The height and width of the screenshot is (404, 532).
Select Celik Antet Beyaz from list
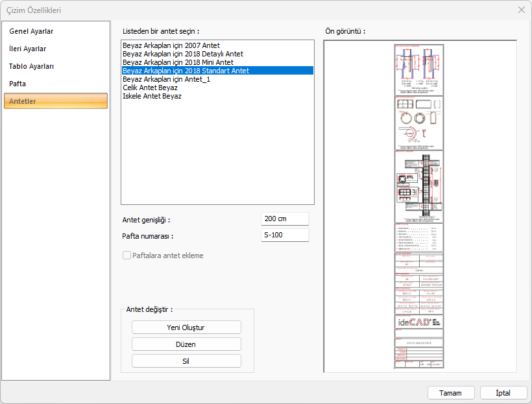(x=150, y=88)
